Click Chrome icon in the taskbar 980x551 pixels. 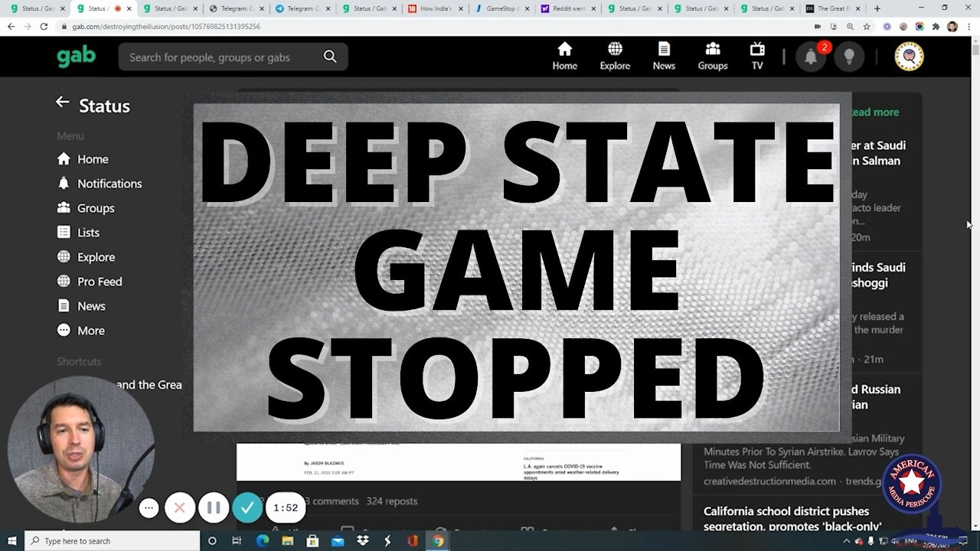tap(438, 541)
